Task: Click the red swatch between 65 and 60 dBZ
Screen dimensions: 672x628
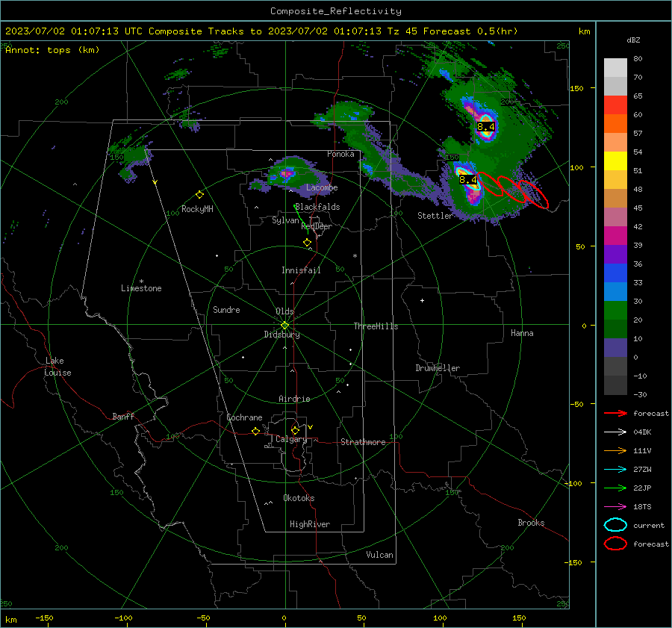Action: pyautogui.click(x=615, y=105)
